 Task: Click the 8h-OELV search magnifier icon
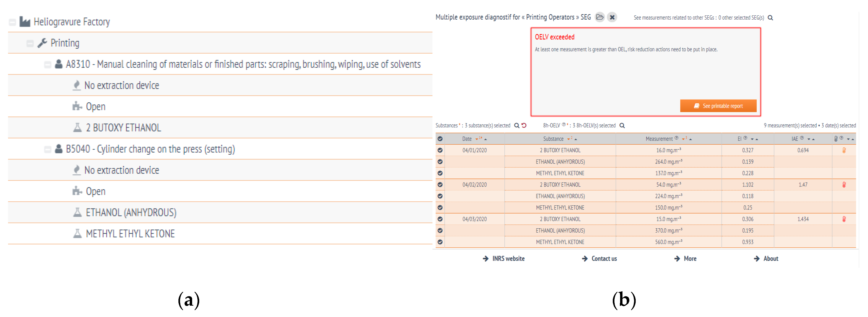[622, 126]
